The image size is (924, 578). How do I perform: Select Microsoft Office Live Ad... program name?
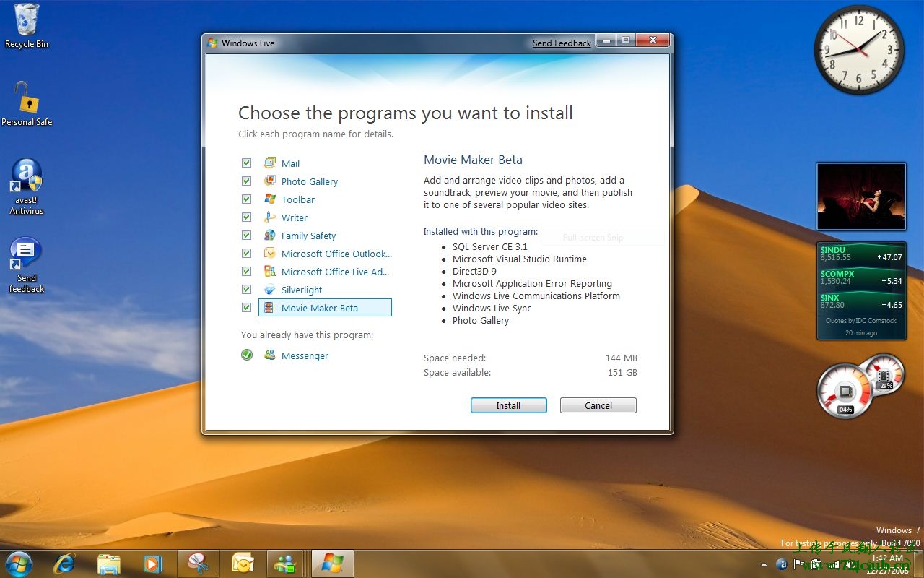(x=335, y=272)
